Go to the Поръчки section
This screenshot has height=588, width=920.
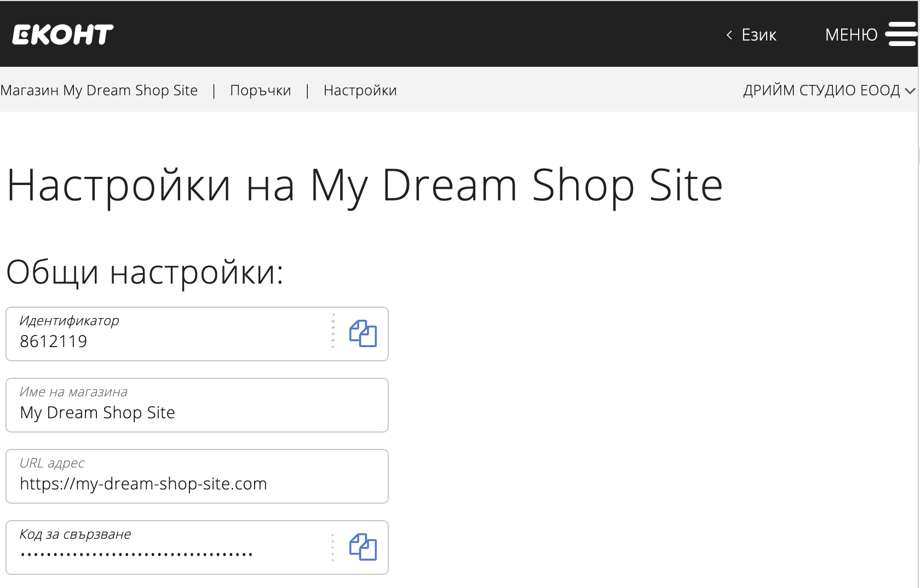pyautogui.click(x=261, y=90)
